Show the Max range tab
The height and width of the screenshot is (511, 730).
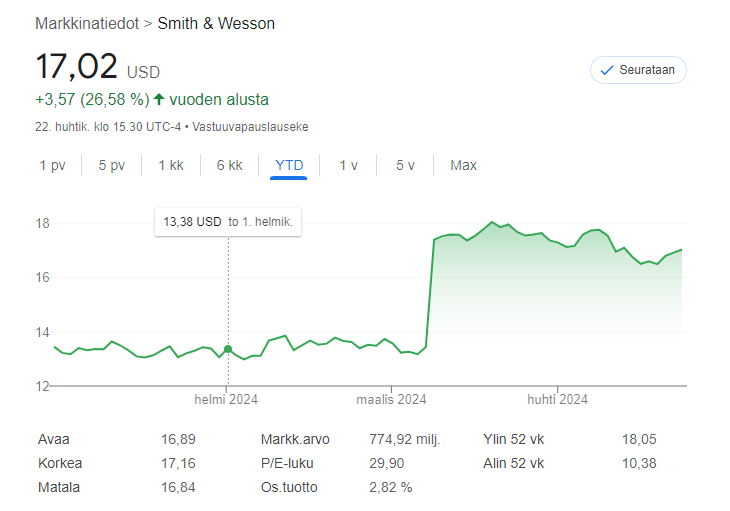coord(463,165)
